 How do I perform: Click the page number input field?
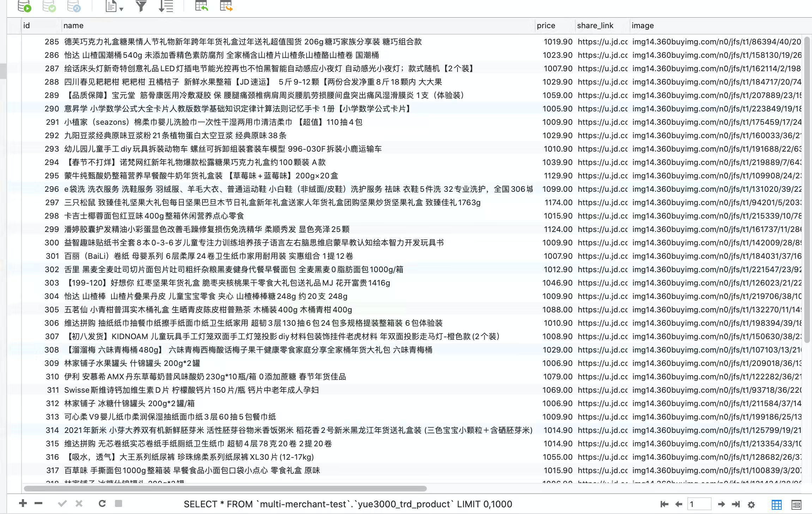coord(699,504)
